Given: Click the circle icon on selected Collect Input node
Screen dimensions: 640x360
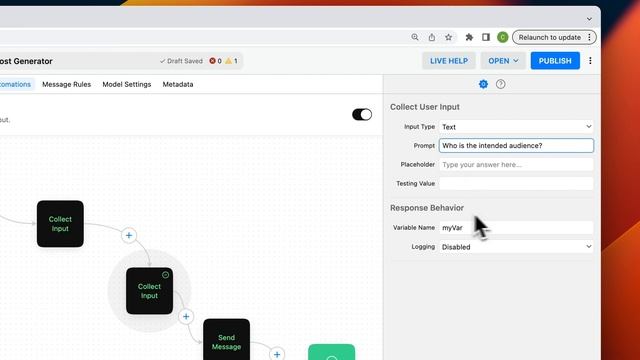Looking at the screenshot, I should point(165,275).
